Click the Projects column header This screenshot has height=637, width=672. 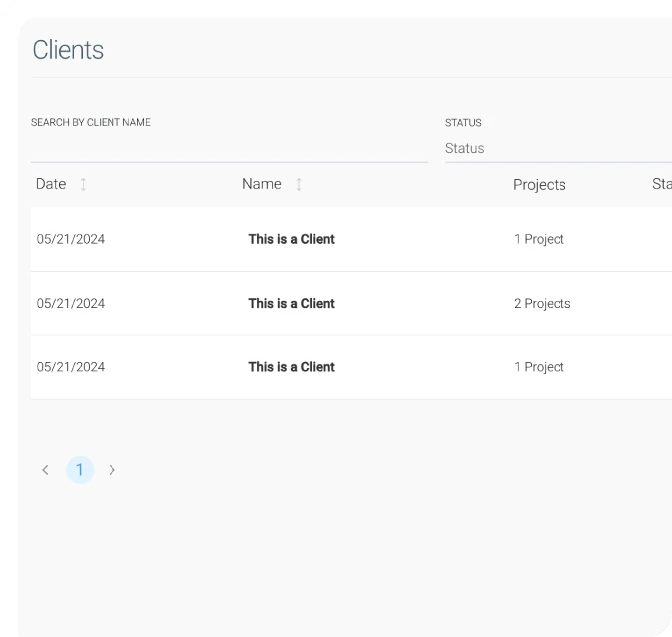pos(540,185)
